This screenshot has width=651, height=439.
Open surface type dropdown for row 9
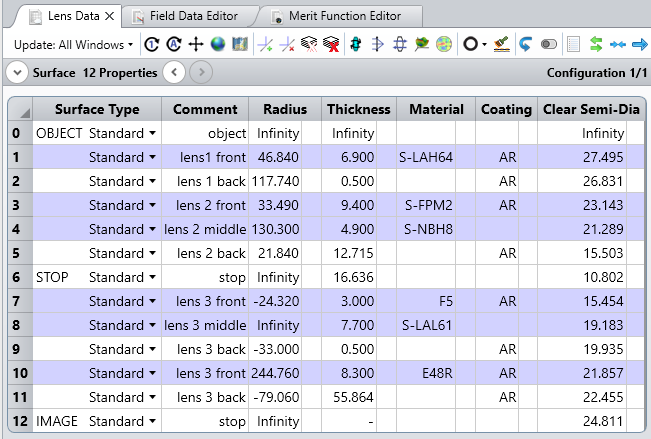152,349
